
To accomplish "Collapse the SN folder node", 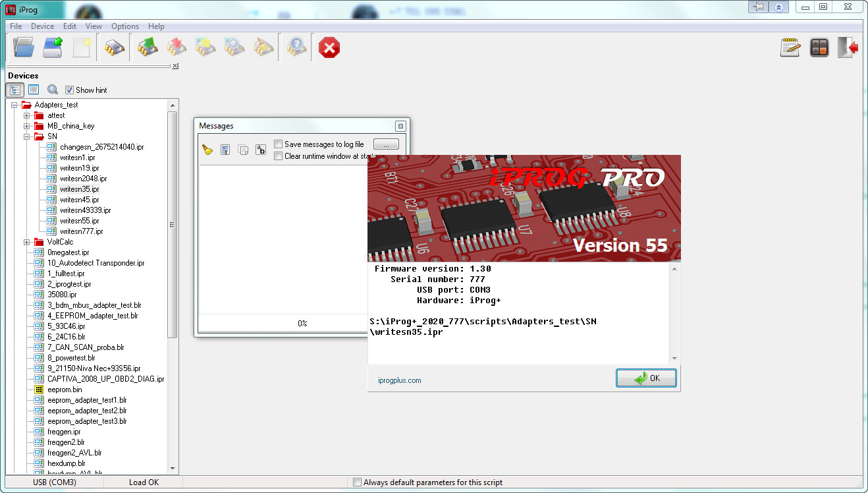I will click(x=27, y=136).
